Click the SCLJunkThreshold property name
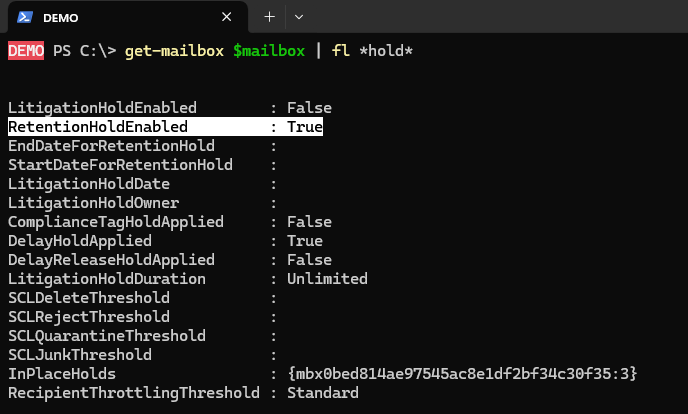 click(x=80, y=355)
